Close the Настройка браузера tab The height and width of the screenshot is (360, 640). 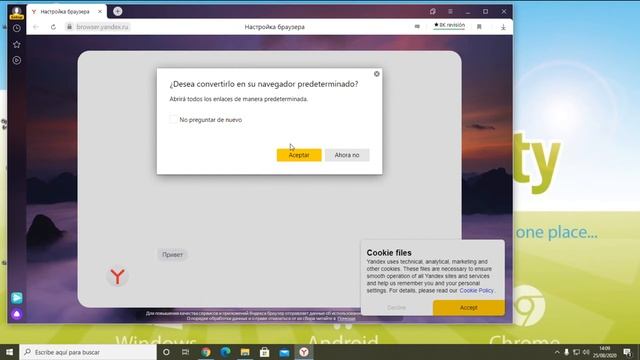click(100, 12)
